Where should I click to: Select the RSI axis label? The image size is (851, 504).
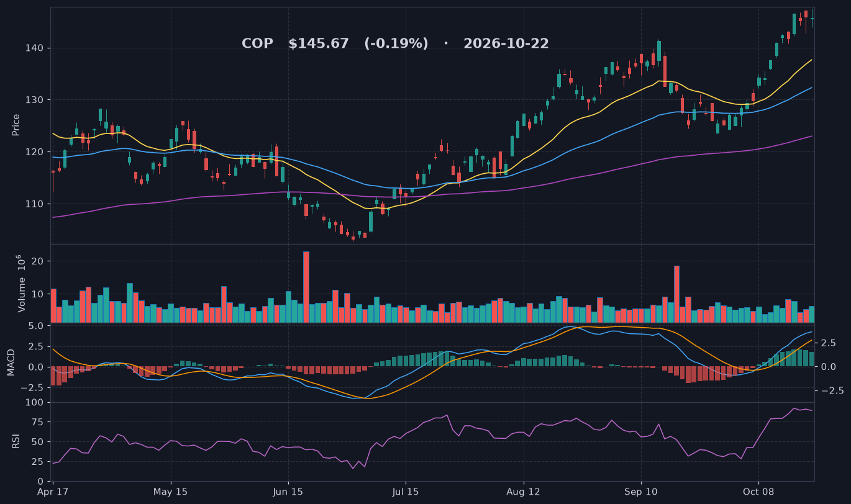point(16,442)
